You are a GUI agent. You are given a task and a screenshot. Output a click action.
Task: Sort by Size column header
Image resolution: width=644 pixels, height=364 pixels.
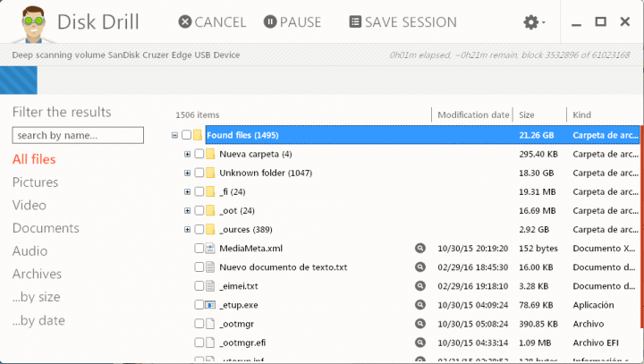click(x=527, y=114)
